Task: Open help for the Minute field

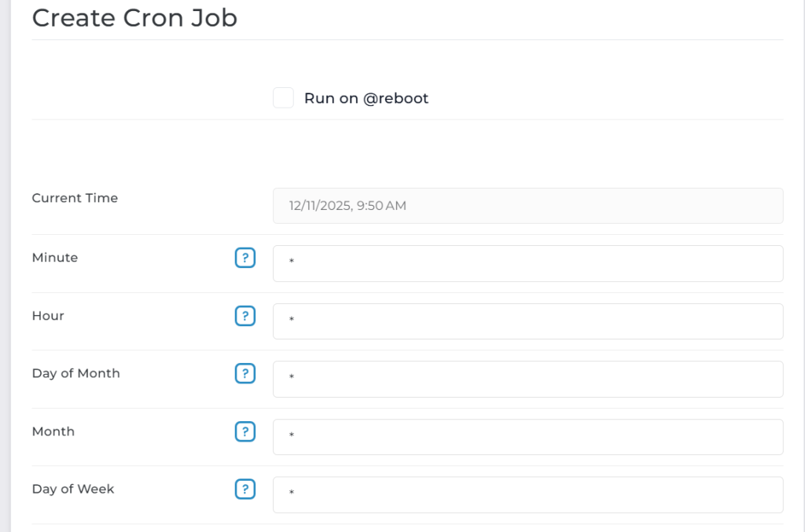Action: pyautogui.click(x=245, y=258)
